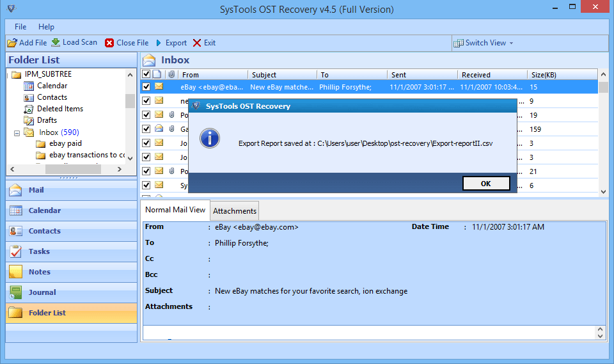This screenshot has width=614, height=364.
Task: Open the Contacts pane via its card icon
Action: (x=15, y=231)
